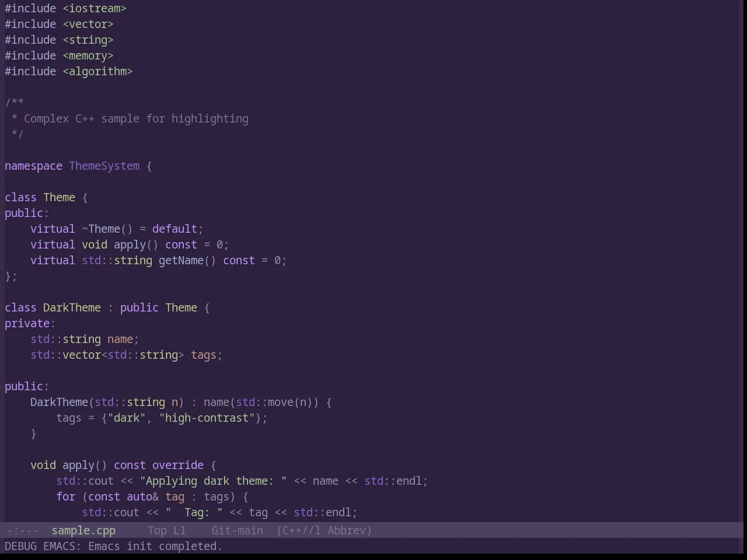Click the Top position indicator in mode line

coord(157,530)
